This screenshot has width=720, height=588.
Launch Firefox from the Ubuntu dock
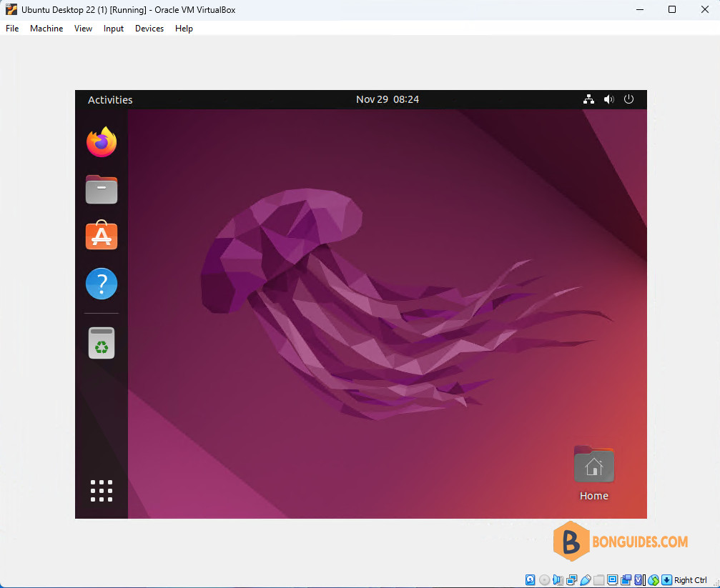point(102,142)
